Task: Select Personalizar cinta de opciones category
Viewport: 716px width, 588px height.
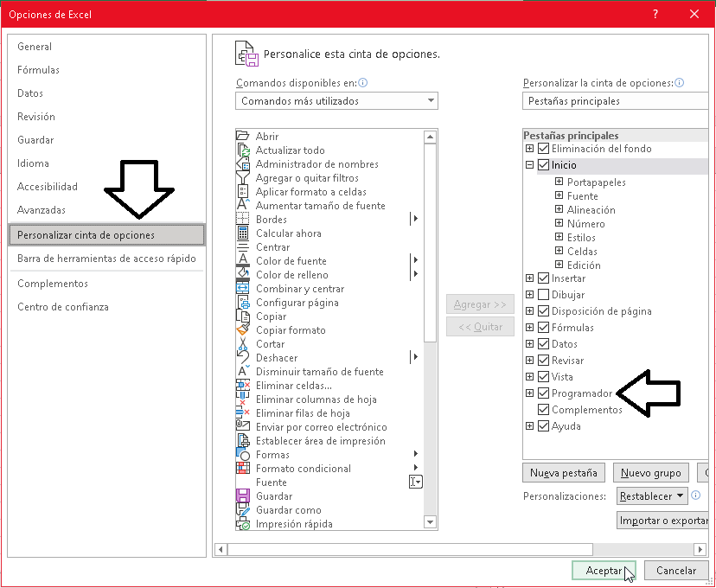Action: (107, 235)
